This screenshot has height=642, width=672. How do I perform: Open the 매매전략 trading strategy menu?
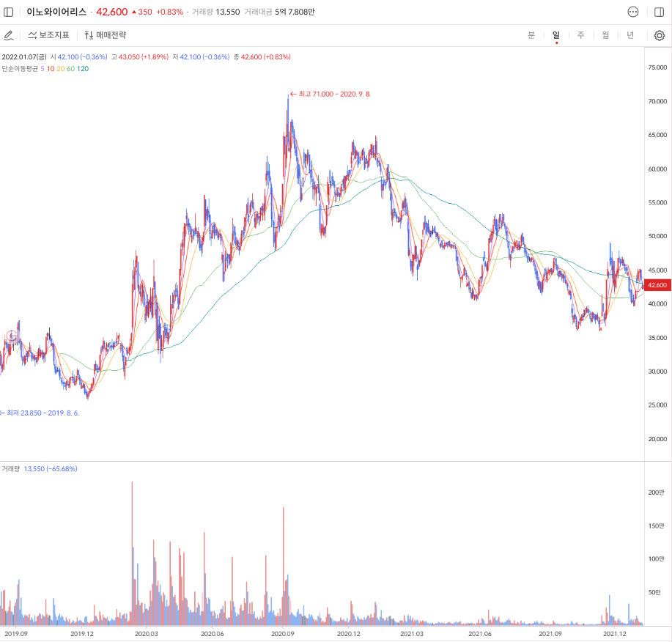(x=106, y=35)
